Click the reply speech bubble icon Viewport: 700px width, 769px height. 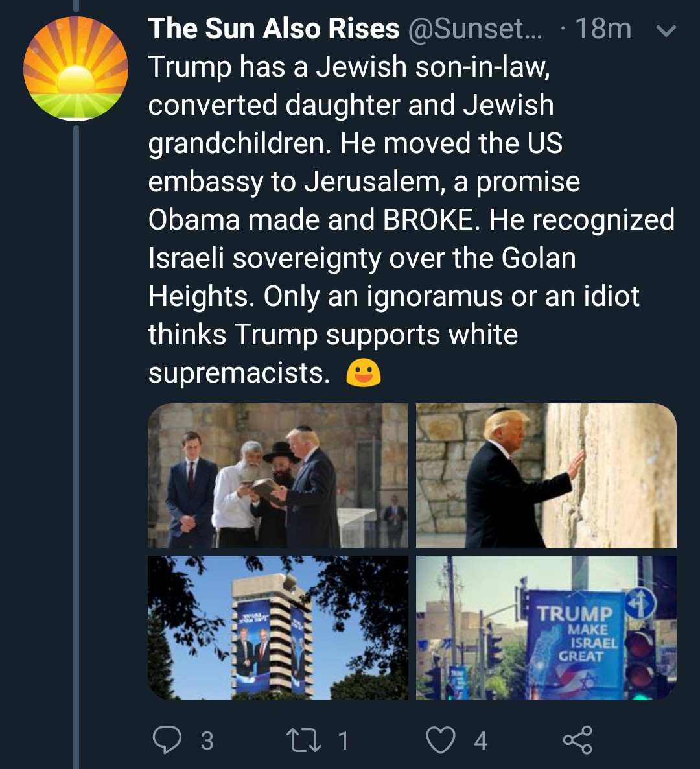point(167,740)
